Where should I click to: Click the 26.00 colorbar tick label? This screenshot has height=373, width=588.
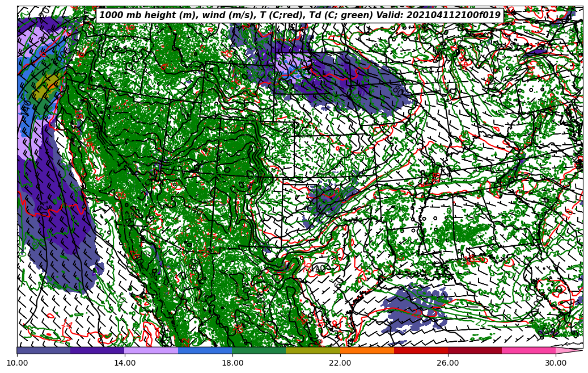448,363
